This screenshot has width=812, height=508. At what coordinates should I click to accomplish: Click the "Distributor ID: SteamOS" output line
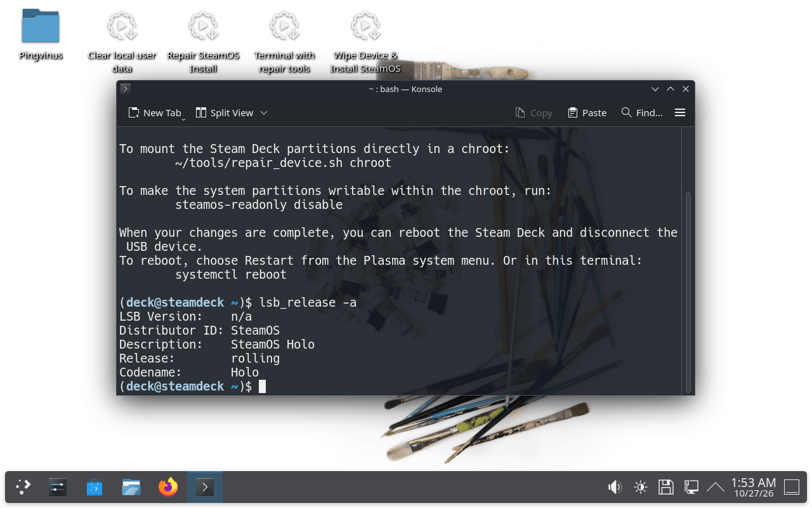coord(199,330)
